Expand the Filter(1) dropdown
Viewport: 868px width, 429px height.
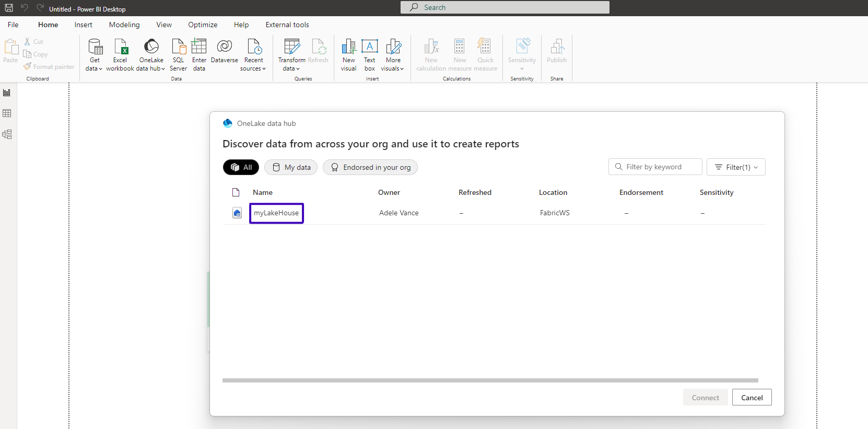click(x=736, y=167)
